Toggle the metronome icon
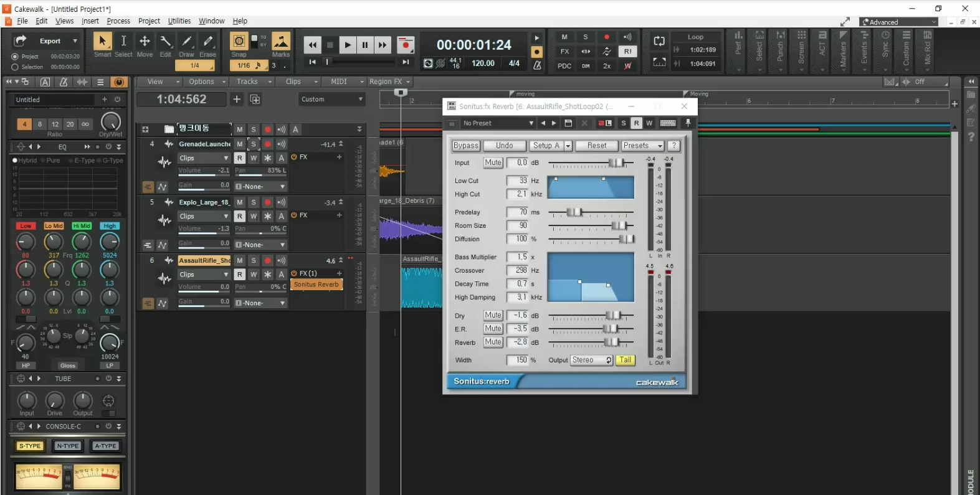Screen dimensions: 980x495 point(537,65)
